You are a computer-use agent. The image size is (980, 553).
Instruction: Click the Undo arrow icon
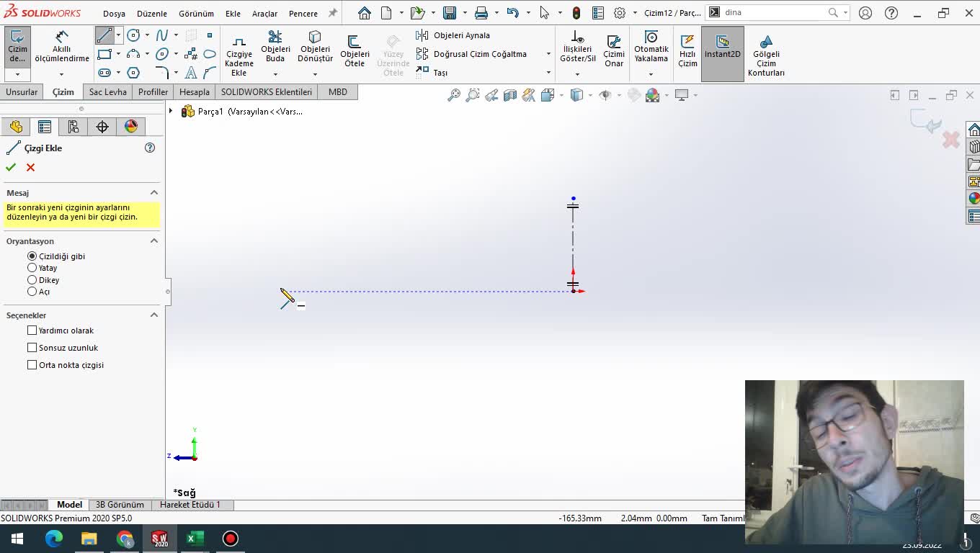[512, 13]
